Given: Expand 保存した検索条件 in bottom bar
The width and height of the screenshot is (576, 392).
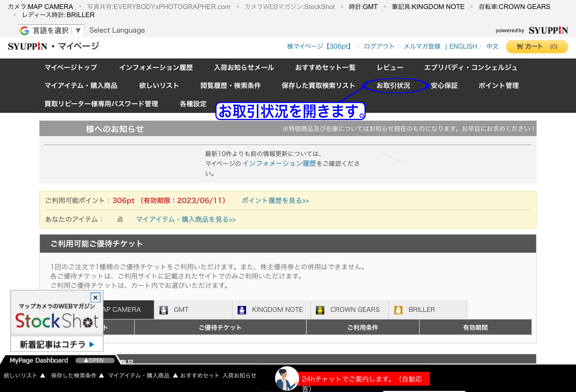Looking at the screenshot, I should coord(78,375).
